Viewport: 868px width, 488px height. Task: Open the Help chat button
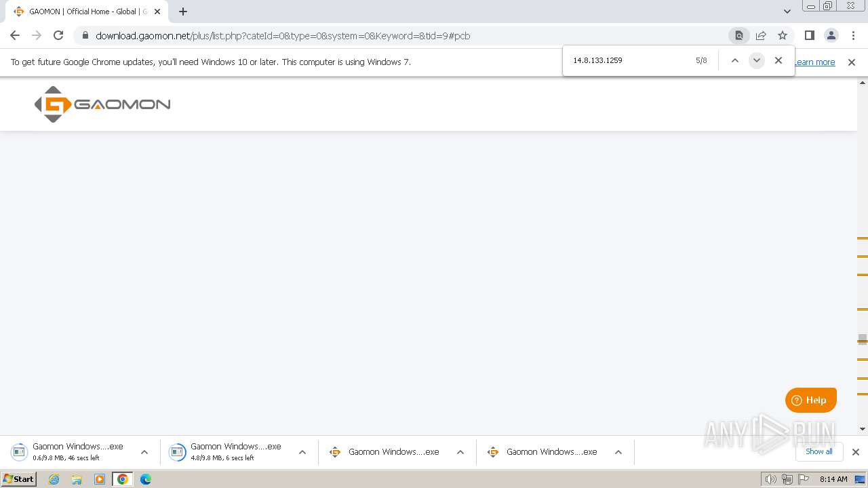tap(811, 400)
